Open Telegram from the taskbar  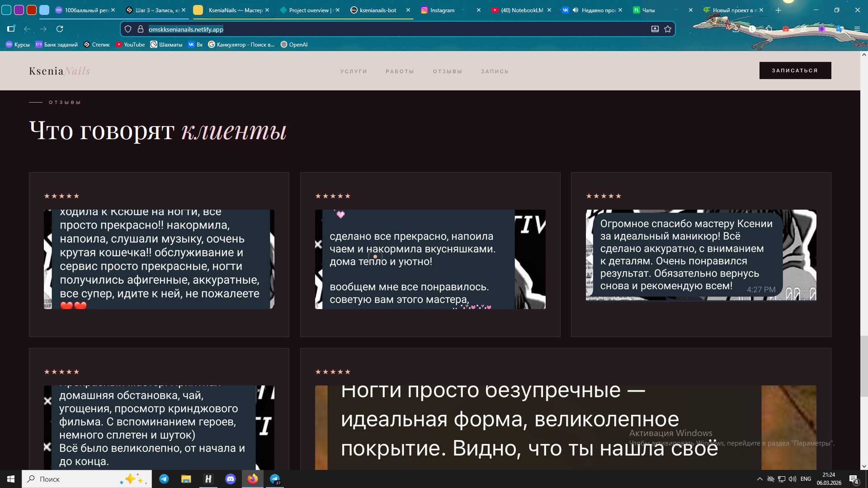click(x=164, y=479)
